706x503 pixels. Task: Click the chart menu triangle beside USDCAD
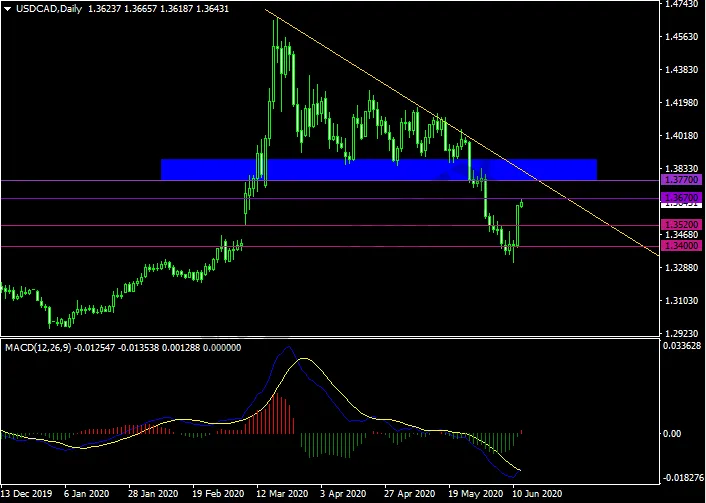8,9
